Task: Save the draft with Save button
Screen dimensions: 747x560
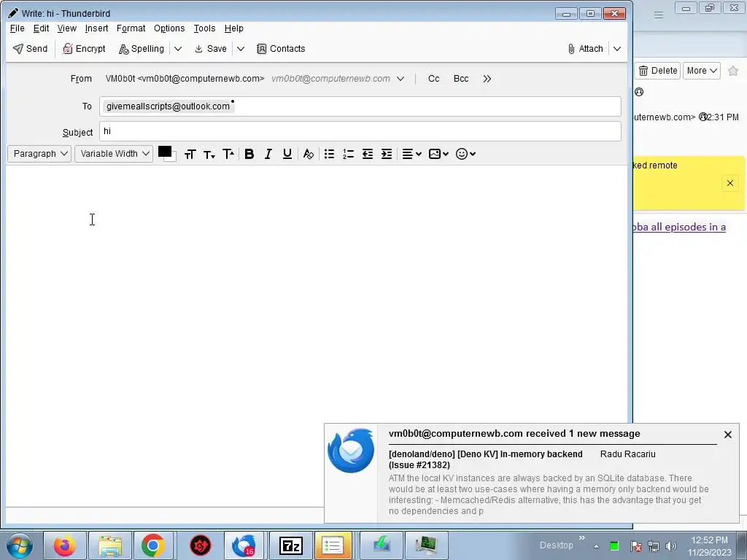Action: pos(211,49)
